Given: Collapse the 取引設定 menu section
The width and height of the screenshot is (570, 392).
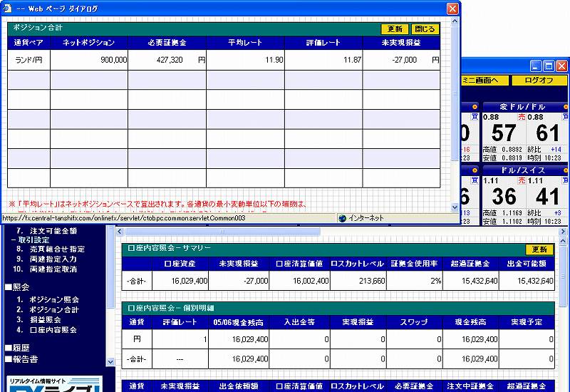Looking at the screenshot, I should 13,240.
